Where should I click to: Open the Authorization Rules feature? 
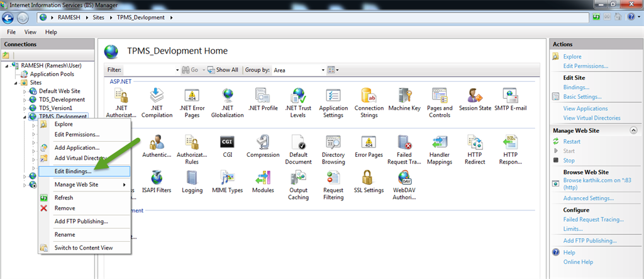tap(192, 150)
